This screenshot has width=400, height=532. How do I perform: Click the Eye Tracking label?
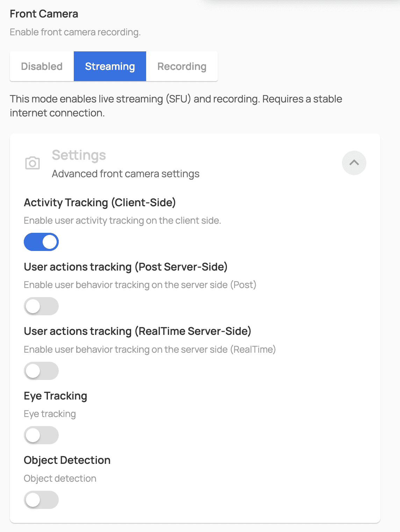point(56,396)
